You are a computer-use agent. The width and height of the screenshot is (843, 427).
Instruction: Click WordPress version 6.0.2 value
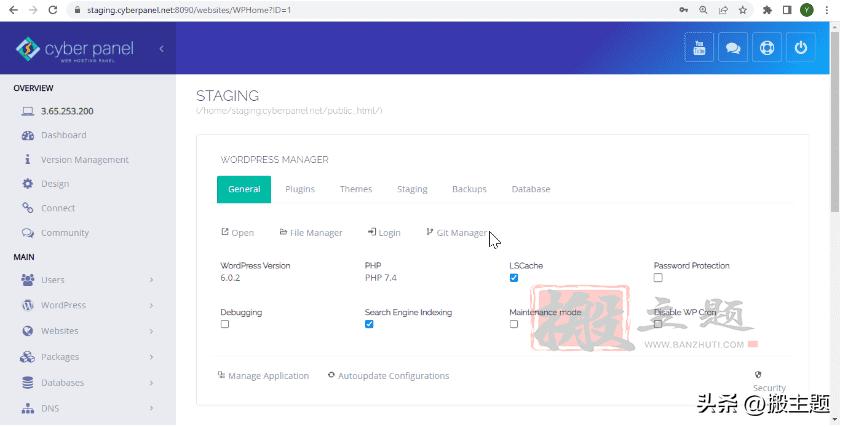point(230,278)
